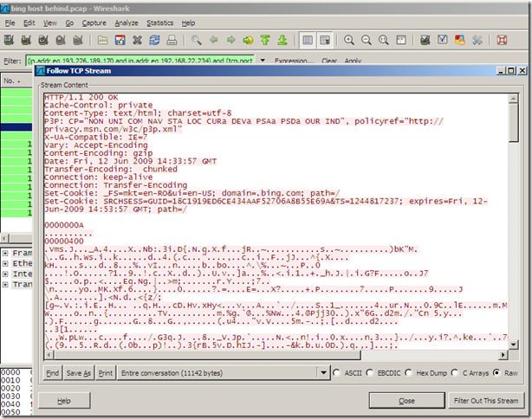The image size is (532, 419).
Task: Expand the Ethernet tree node
Action: (5, 264)
